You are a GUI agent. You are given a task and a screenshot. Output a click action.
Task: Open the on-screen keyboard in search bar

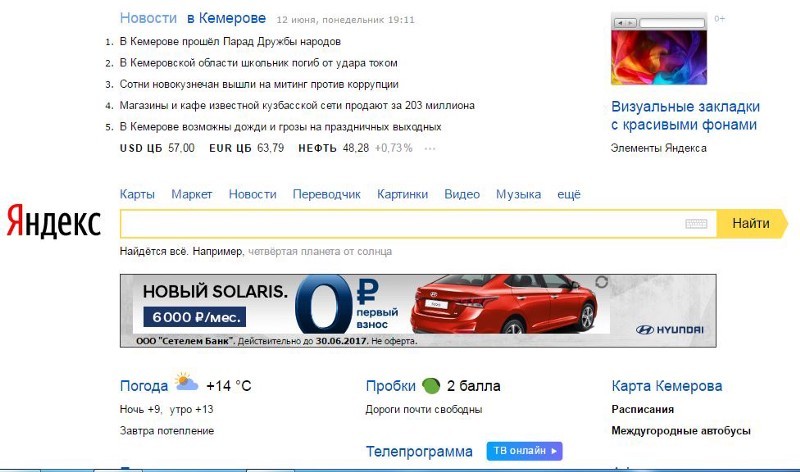coord(696,224)
